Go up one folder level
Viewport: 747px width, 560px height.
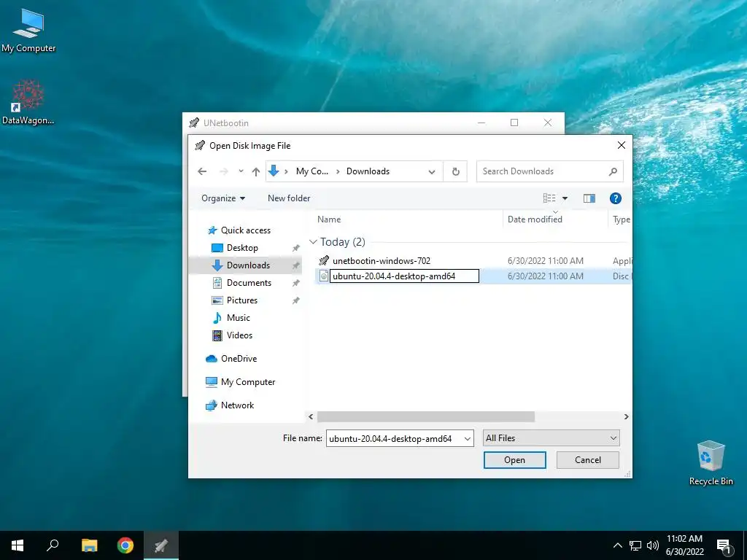pyautogui.click(x=256, y=171)
